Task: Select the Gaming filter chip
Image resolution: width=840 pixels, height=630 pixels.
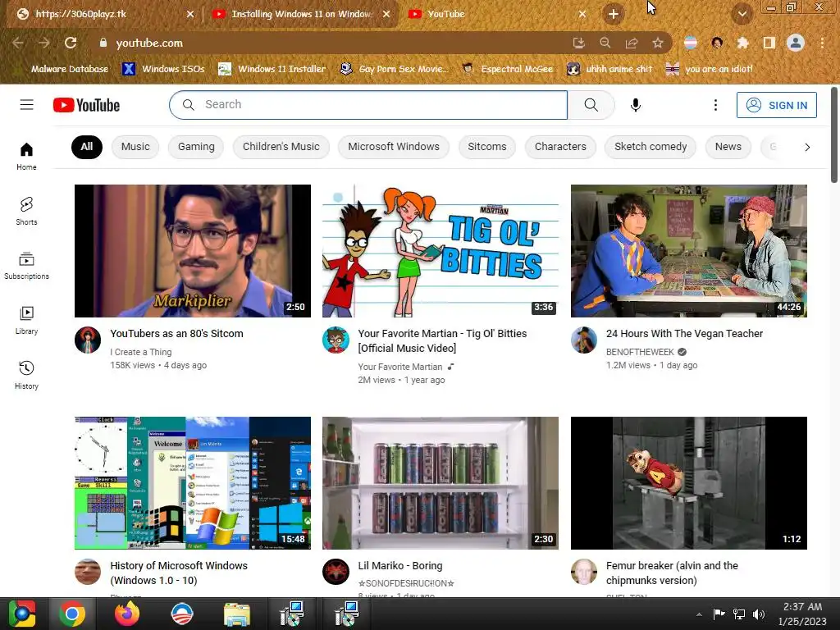Action: tap(196, 147)
